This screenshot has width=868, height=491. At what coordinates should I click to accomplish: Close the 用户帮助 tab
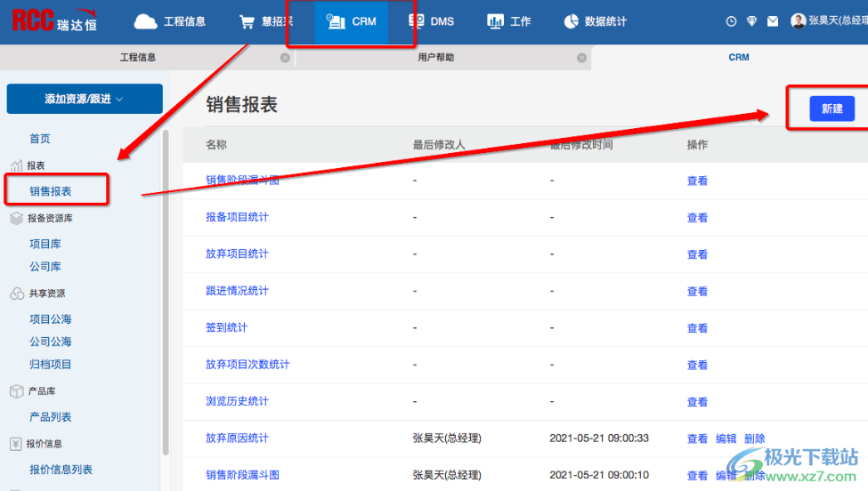582,58
